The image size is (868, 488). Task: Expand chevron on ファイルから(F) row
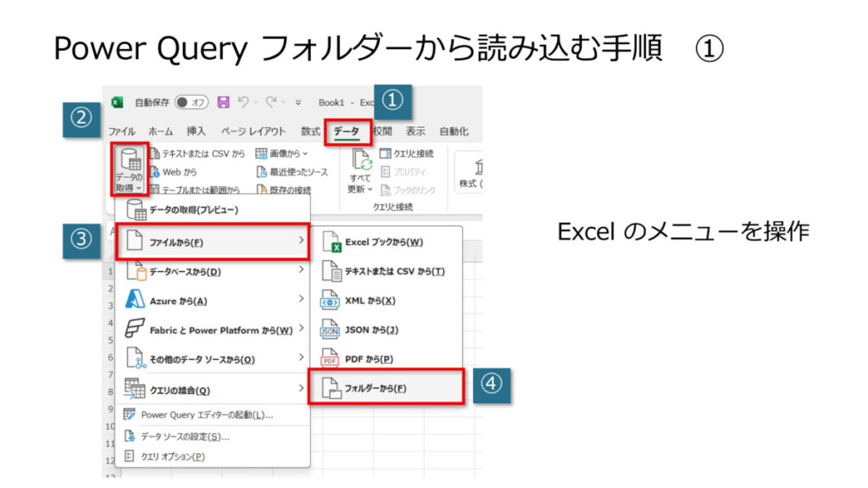[x=301, y=240]
